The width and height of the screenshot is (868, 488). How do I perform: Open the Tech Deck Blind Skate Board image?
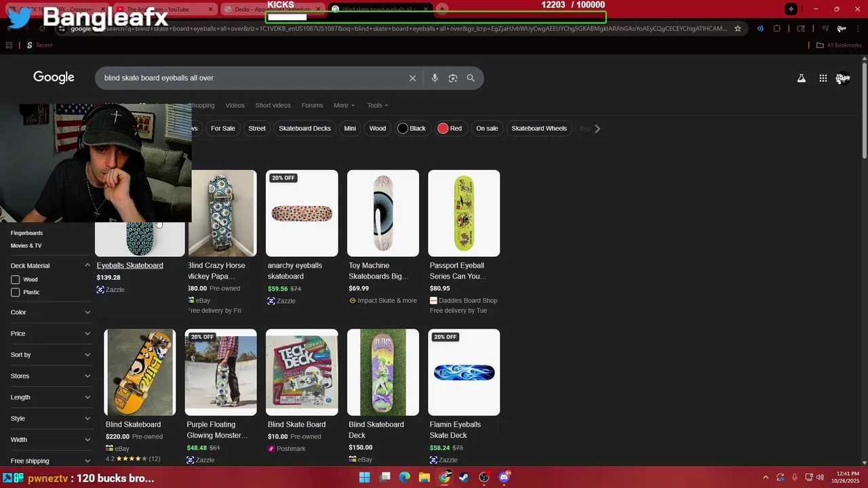pos(302,372)
